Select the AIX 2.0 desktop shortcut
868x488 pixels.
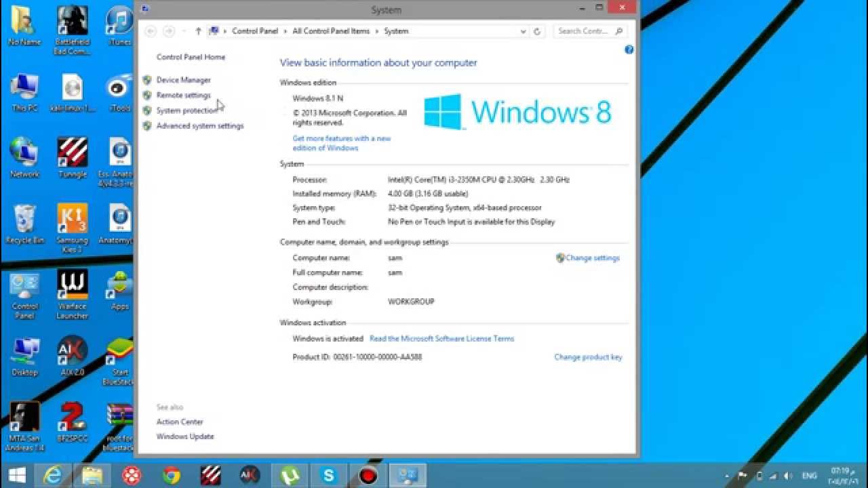[x=73, y=357]
